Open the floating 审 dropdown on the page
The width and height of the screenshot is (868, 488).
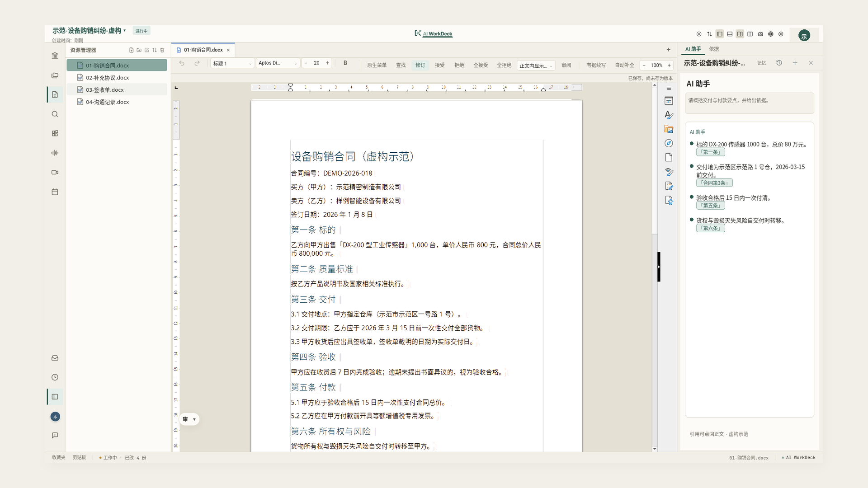point(189,419)
